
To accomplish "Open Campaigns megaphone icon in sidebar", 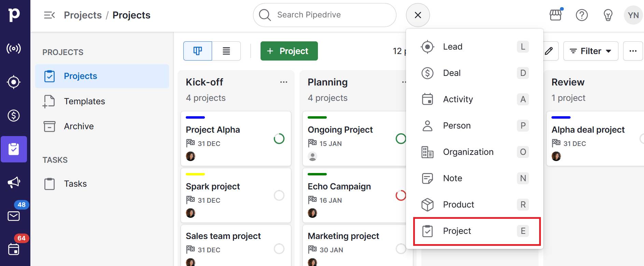I will pyautogui.click(x=14, y=182).
